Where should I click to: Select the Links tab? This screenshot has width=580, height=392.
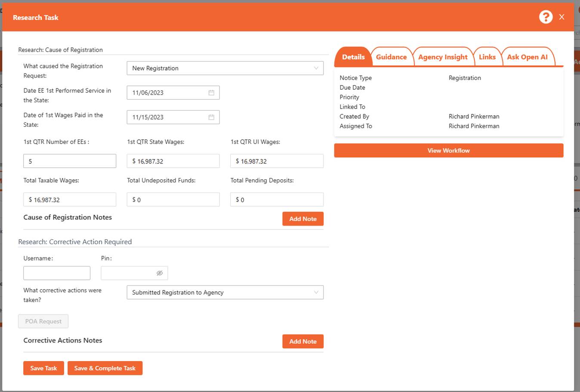tap(487, 57)
